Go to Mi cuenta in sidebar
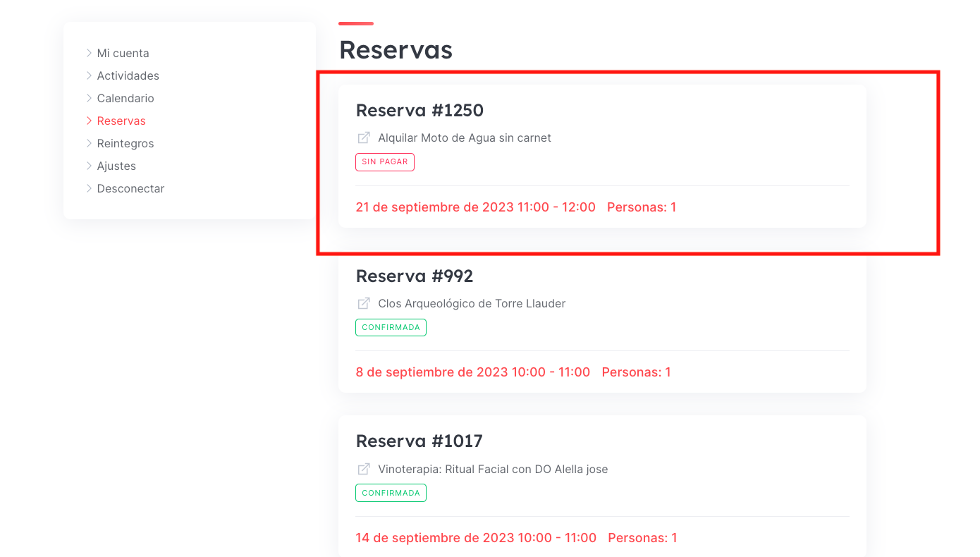 (123, 53)
